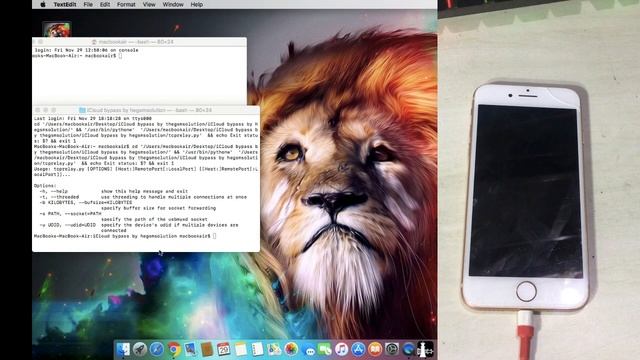Click the '-h, --help' option line
Screen dimensions: 640x360
click(113, 191)
